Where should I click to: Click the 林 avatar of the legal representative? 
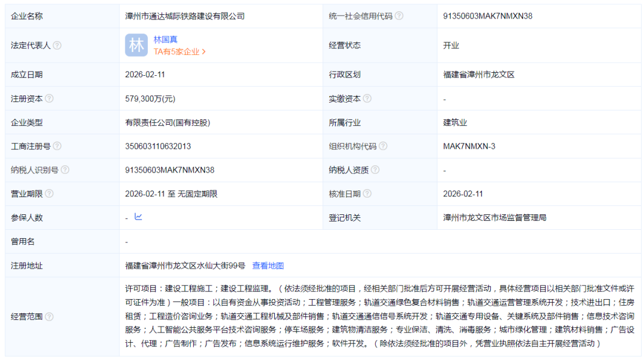point(138,45)
